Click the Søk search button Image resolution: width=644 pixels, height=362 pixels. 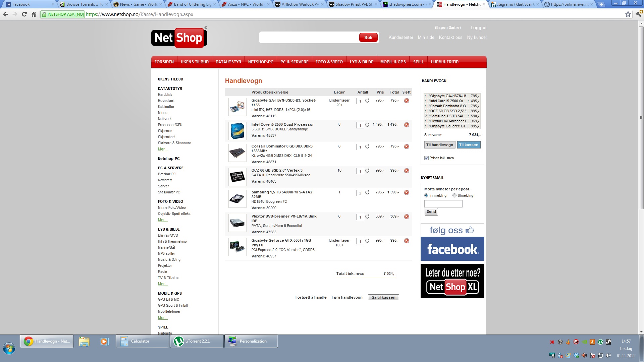(368, 38)
